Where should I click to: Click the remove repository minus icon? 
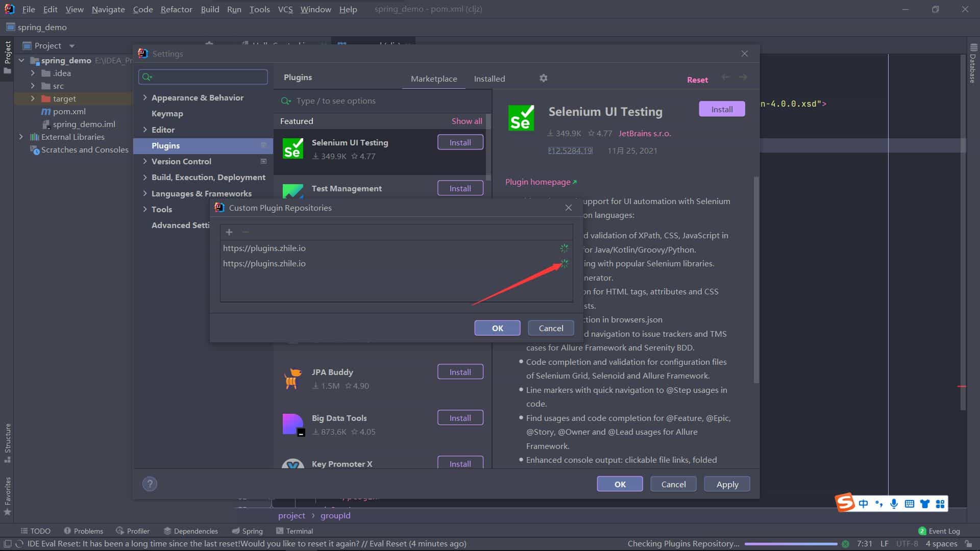[246, 232]
